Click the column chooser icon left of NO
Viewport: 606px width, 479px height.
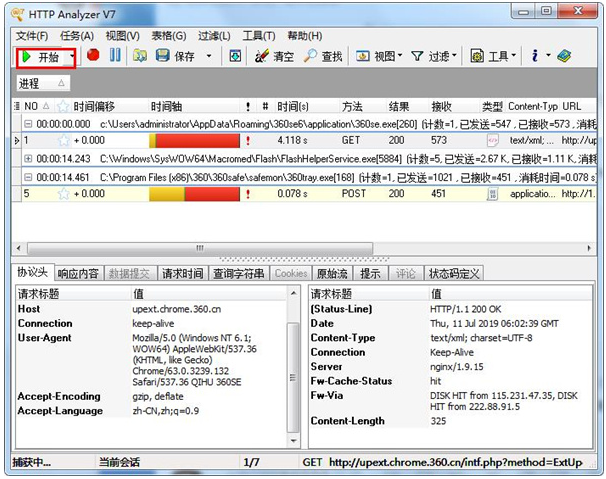coord(17,106)
